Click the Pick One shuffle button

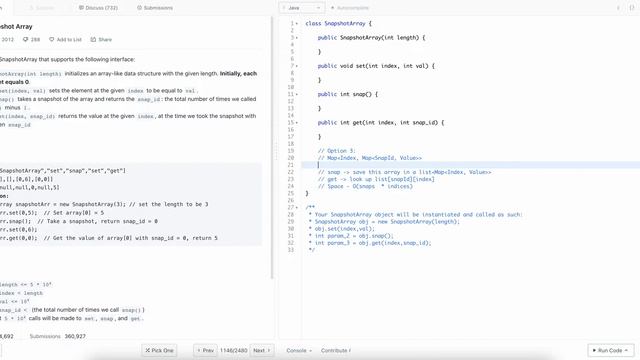[159, 350]
